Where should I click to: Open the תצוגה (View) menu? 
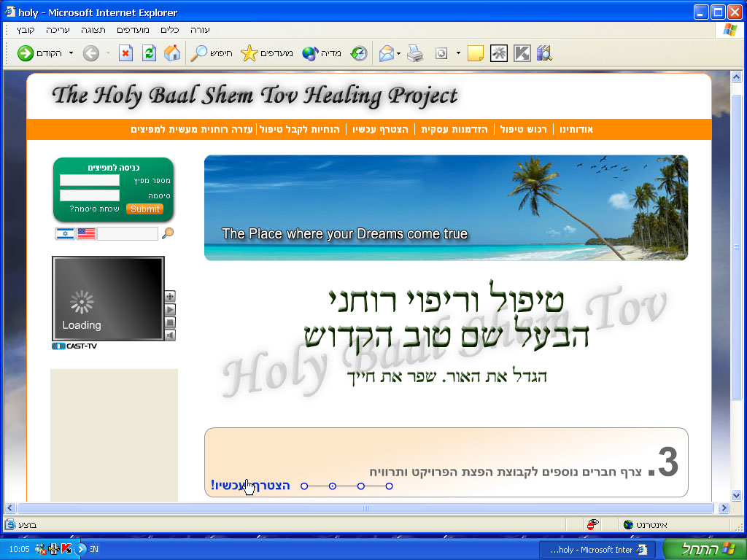93,30
